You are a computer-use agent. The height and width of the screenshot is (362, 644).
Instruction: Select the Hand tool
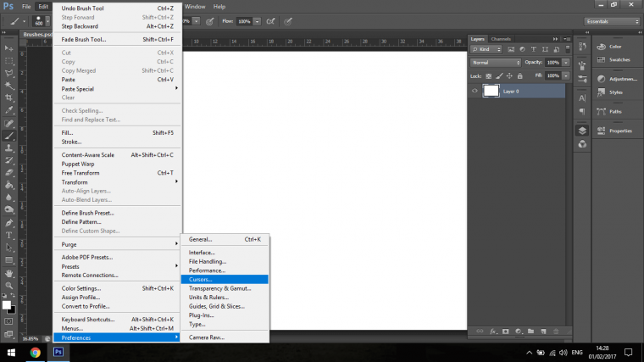click(x=8, y=273)
